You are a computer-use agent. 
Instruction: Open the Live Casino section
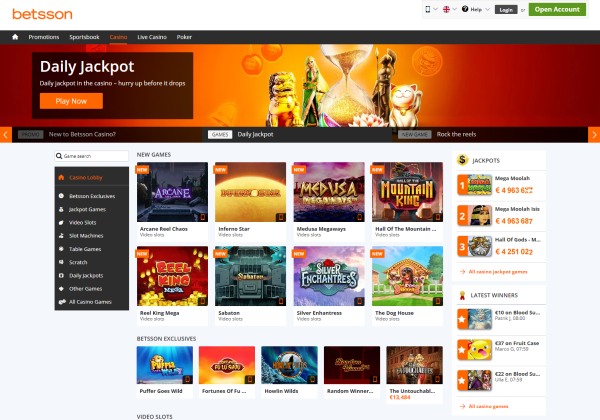[x=152, y=37]
